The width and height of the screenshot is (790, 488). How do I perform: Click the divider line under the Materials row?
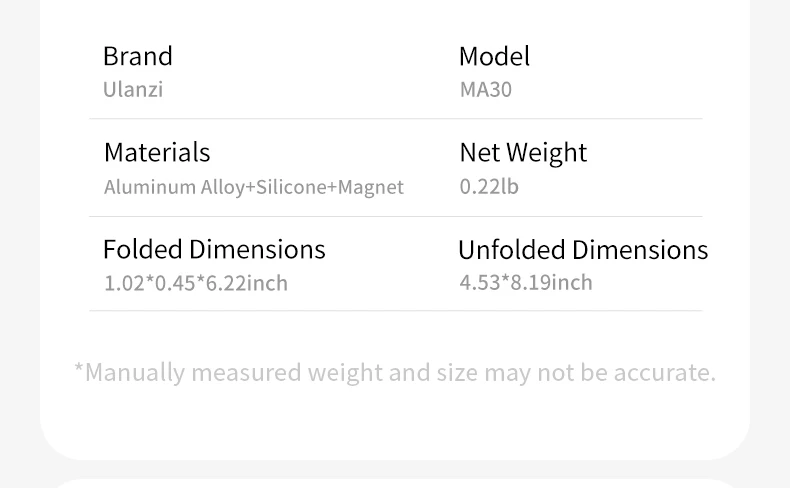coord(395,216)
